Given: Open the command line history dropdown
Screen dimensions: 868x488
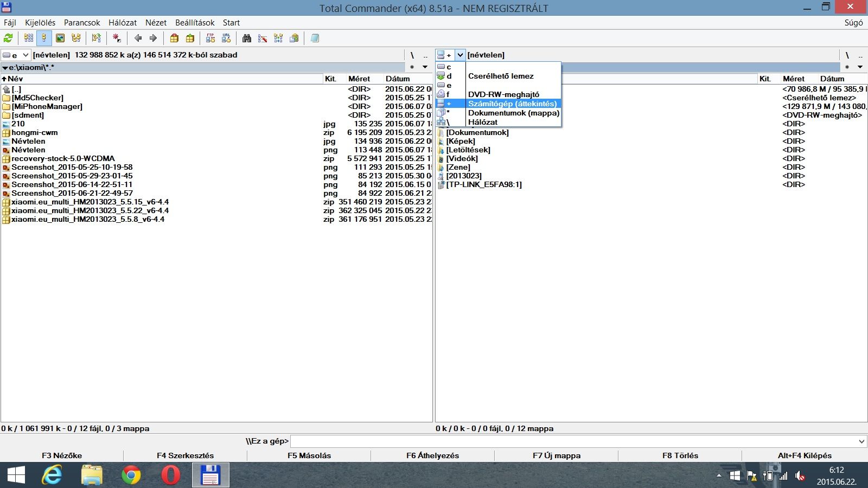Looking at the screenshot, I should 861,441.
